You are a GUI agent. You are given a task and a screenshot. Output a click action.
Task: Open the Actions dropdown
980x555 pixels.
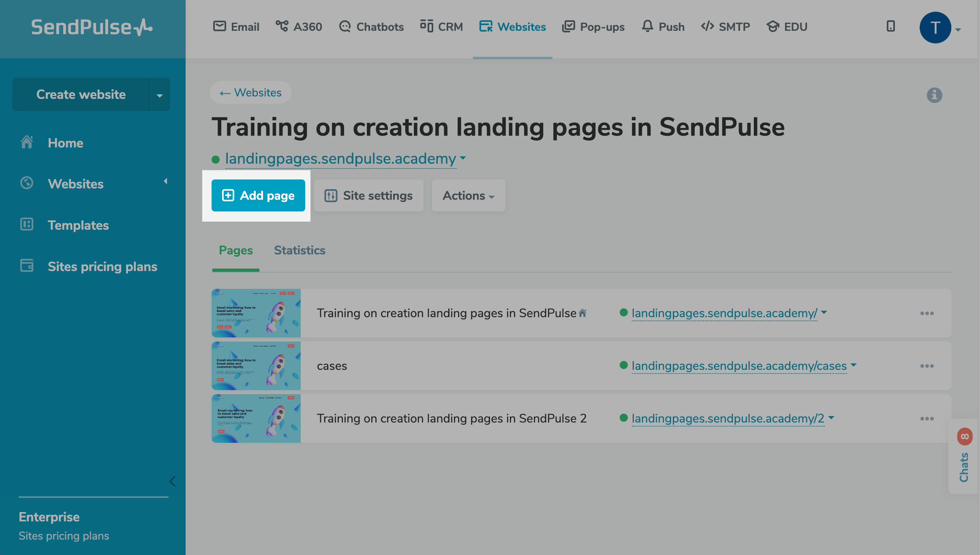pyautogui.click(x=468, y=196)
